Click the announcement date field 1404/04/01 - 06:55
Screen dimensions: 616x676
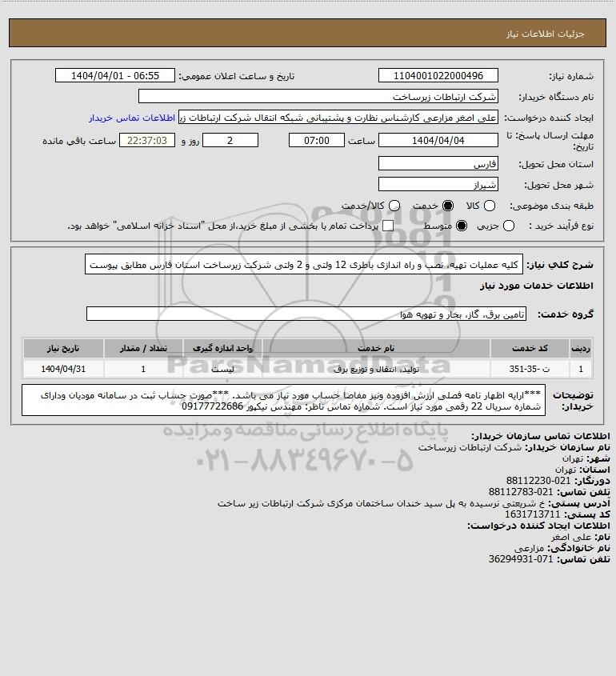coord(115,75)
